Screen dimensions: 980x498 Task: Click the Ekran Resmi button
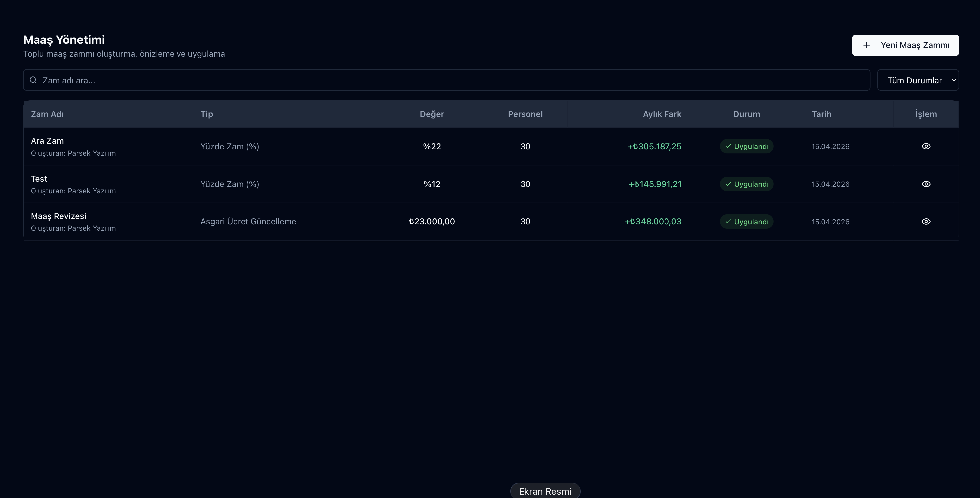point(545,491)
